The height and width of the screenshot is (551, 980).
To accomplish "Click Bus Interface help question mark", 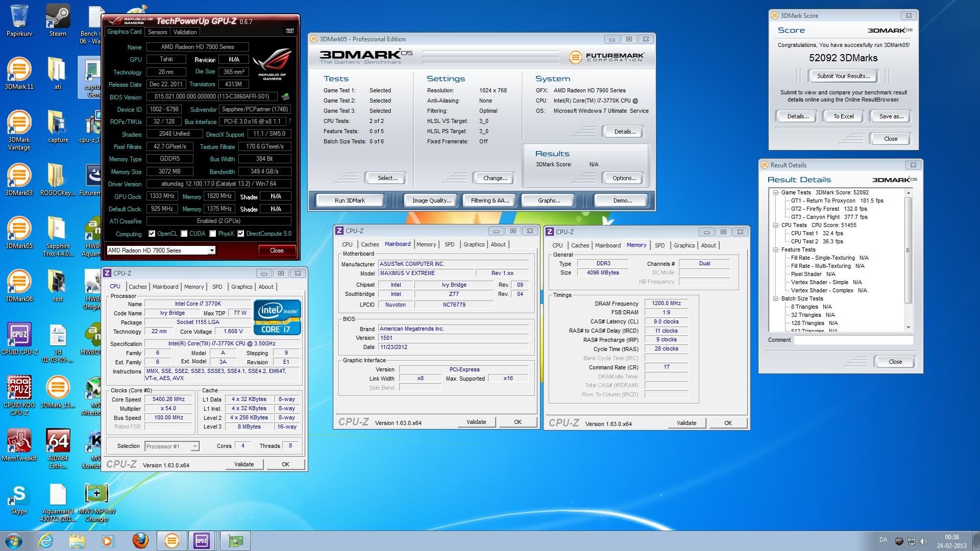I will pos(289,121).
